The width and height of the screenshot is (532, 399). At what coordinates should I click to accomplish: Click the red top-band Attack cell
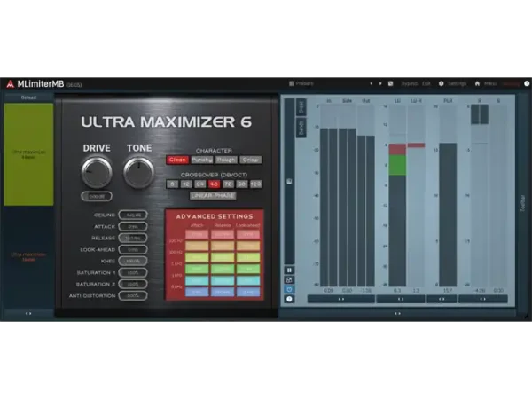pyautogui.click(x=197, y=234)
